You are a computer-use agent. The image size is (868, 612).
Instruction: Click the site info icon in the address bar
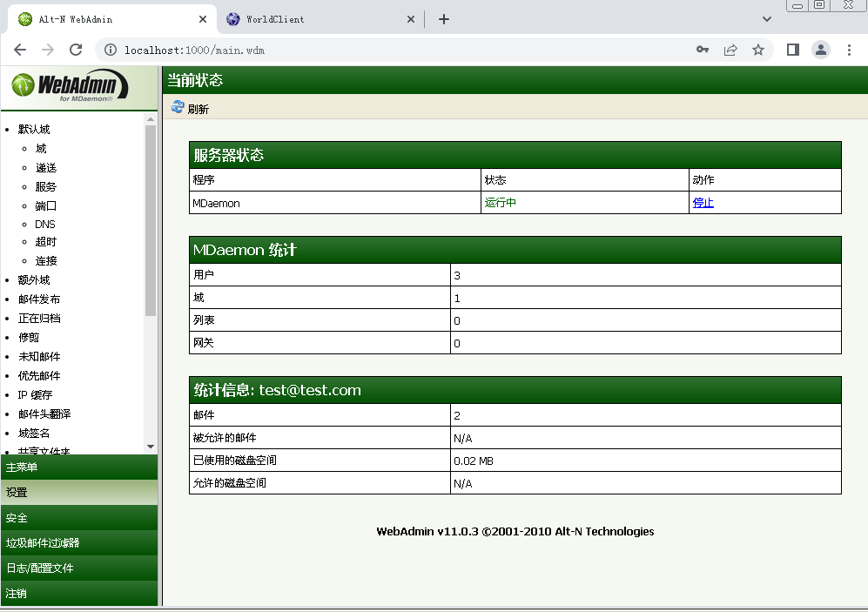[x=111, y=50]
